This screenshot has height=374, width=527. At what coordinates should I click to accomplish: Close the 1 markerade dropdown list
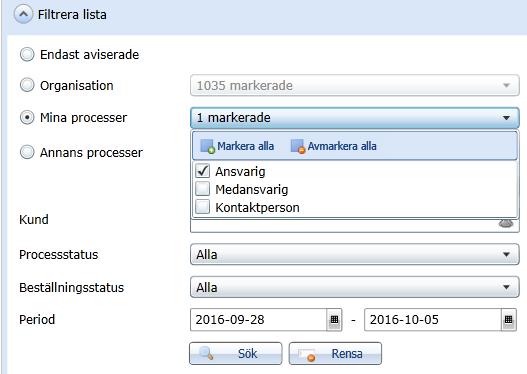(x=355, y=118)
